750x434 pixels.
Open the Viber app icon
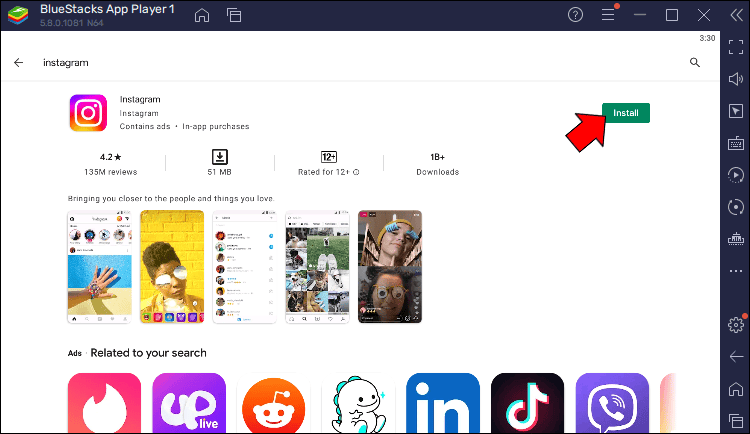click(612, 403)
